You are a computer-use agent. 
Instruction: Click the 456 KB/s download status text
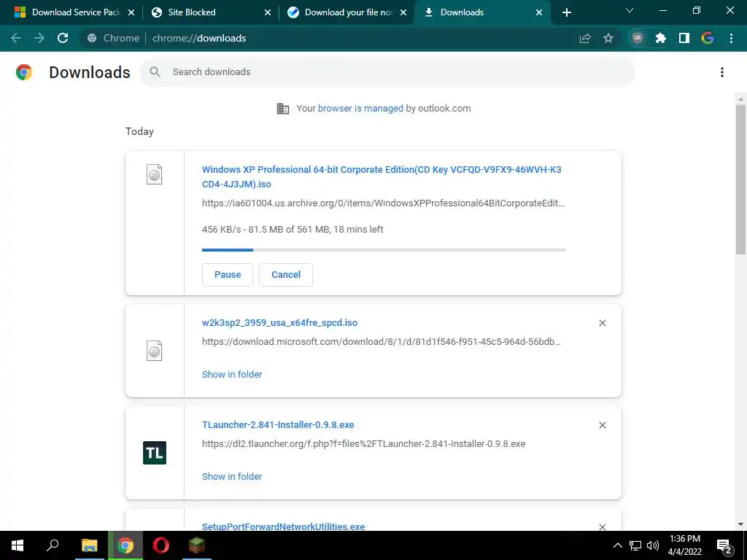(x=293, y=230)
